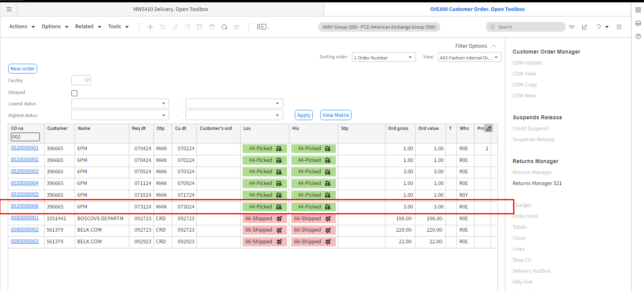The height and width of the screenshot is (291, 644).
Task: Click the Customer's ord column header
Action: tap(216, 128)
